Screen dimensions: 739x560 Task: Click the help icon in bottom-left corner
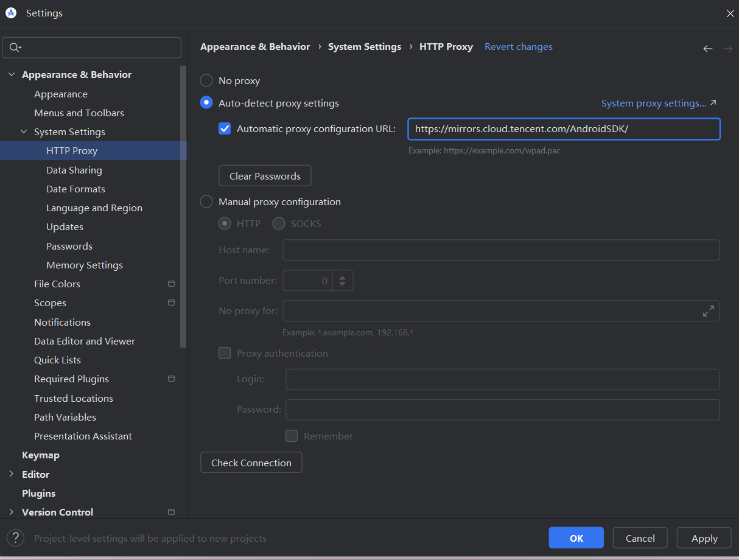[x=15, y=538]
